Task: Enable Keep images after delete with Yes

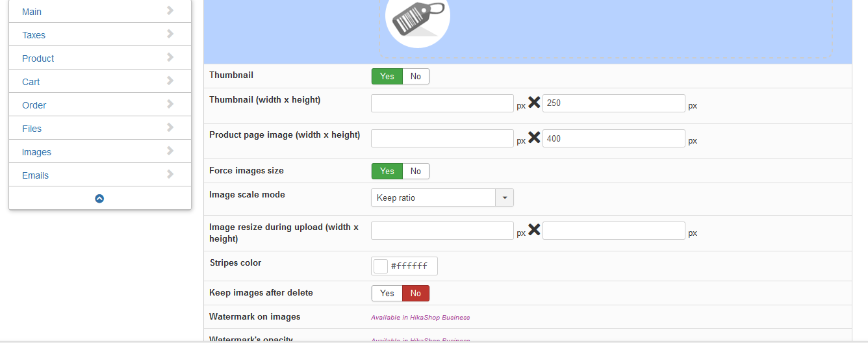Action: (x=387, y=294)
